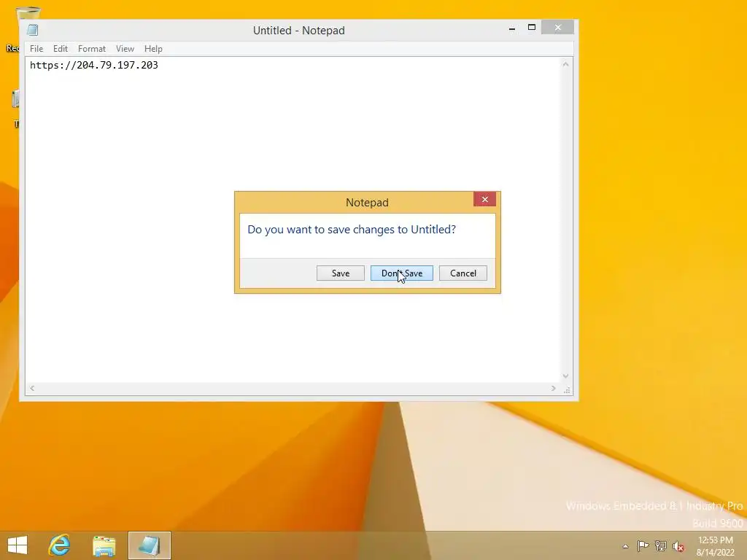
Task: Open the Edit menu in Notepad
Action: 60,49
